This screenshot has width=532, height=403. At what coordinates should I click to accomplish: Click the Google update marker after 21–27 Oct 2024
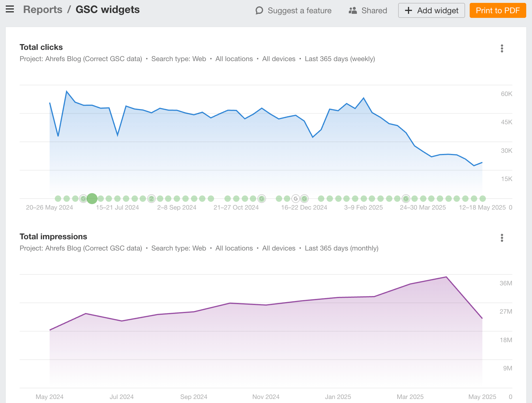click(x=262, y=199)
